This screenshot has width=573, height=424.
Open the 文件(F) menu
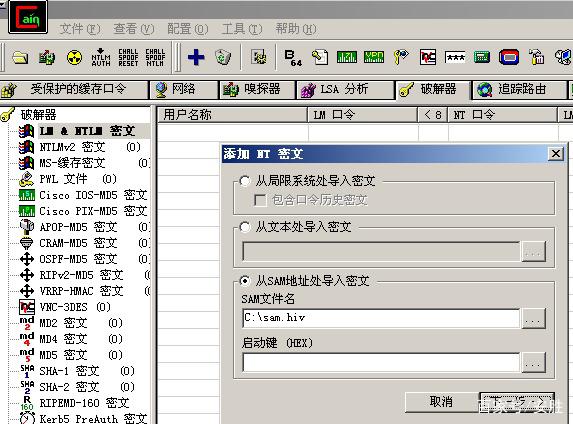80,29
